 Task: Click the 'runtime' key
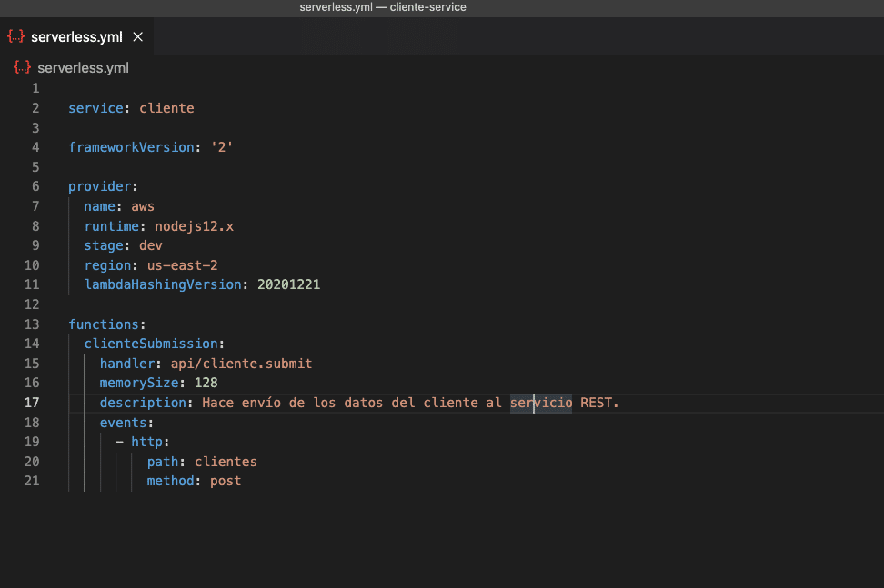[112, 226]
